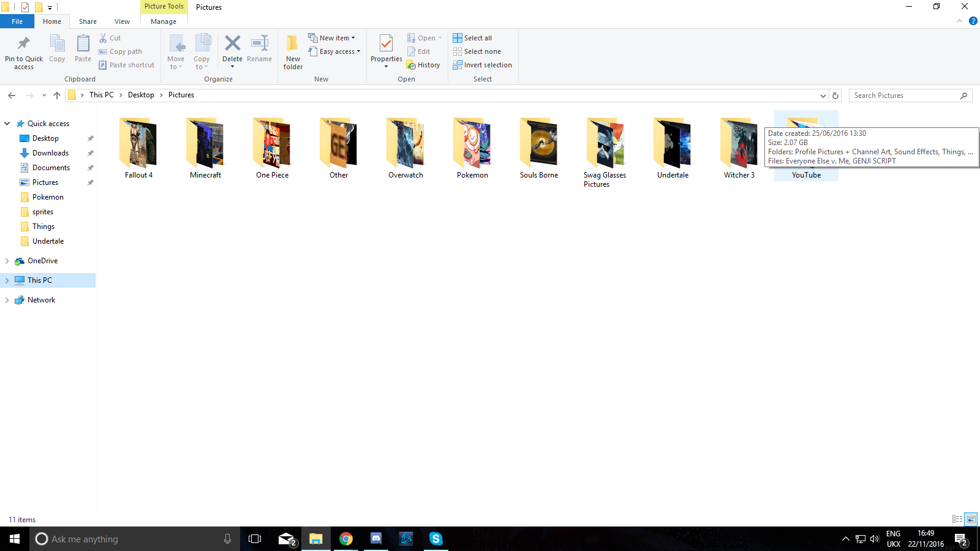Open the Windows Start menu
The height and width of the screenshot is (551, 980).
tap(15, 539)
